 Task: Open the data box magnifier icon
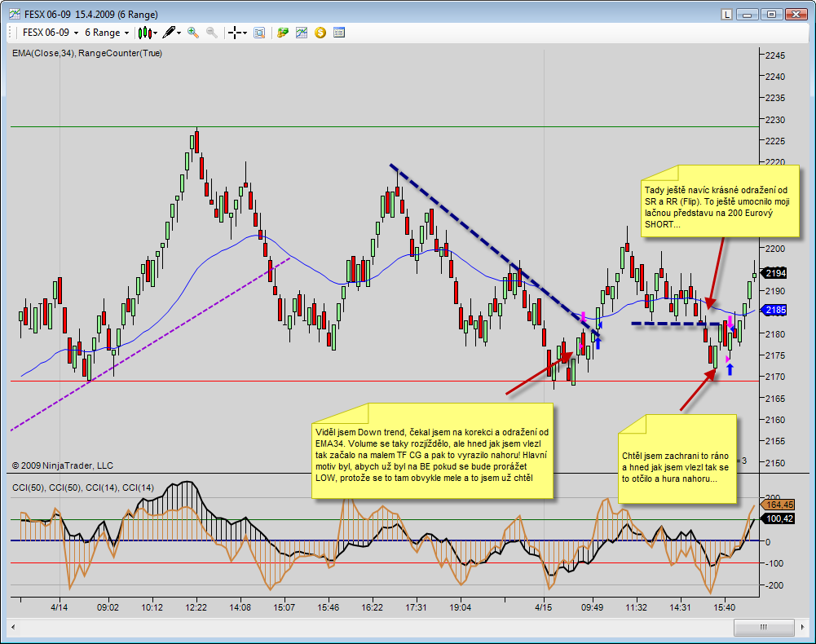[x=259, y=33]
